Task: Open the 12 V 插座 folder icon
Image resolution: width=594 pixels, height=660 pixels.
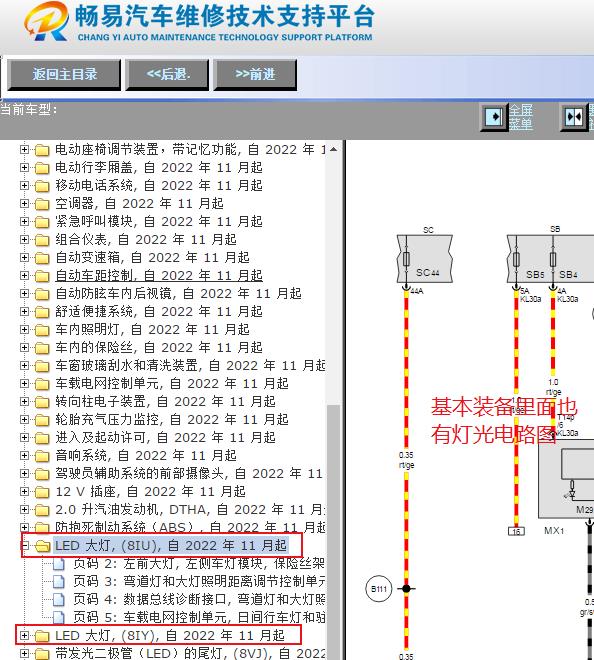Action: click(42, 492)
